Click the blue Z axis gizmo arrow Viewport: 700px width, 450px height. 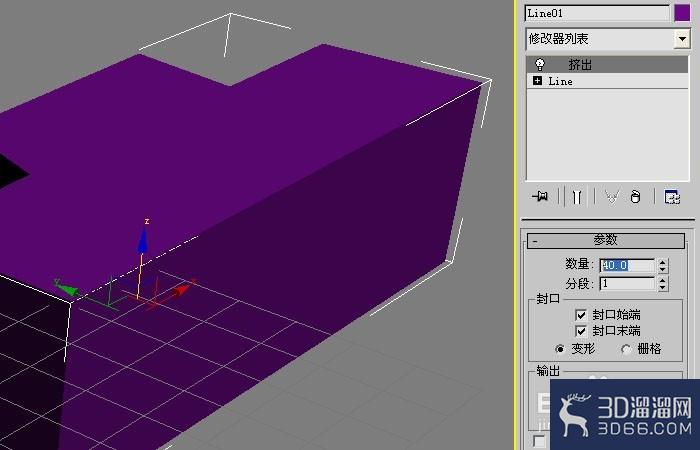(x=143, y=241)
